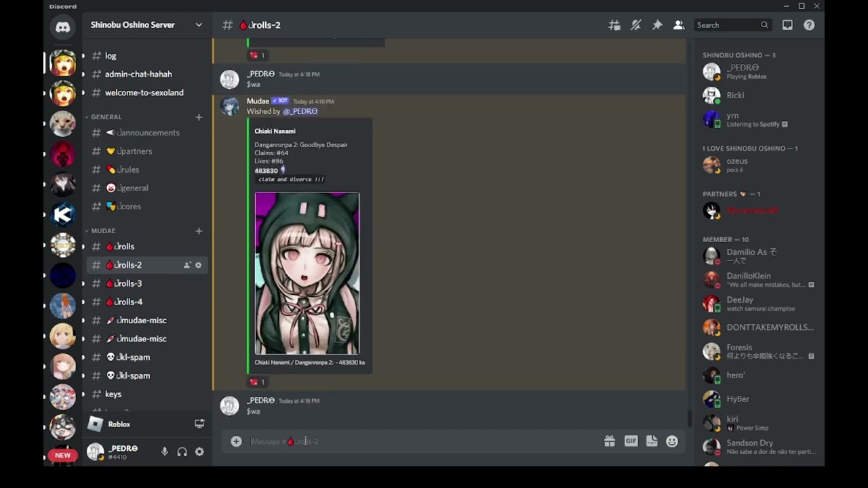Open the Nitro gift icon
Screen dimensions: 868x488
[610, 441]
